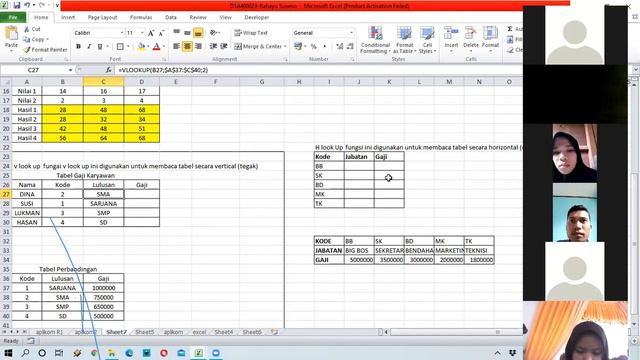Increase font size with Grow Font

coord(151,33)
